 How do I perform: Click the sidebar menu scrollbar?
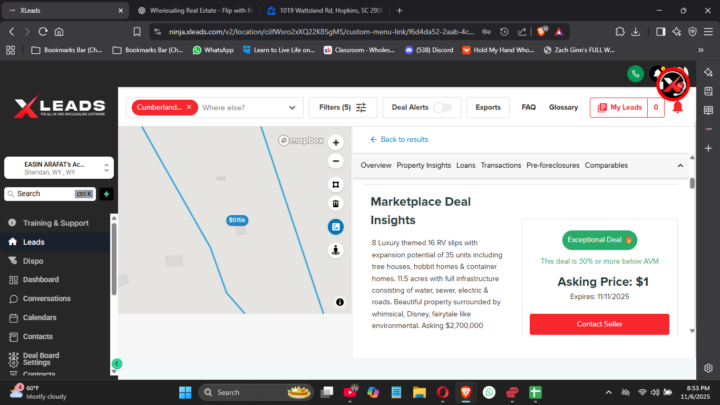(114, 259)
